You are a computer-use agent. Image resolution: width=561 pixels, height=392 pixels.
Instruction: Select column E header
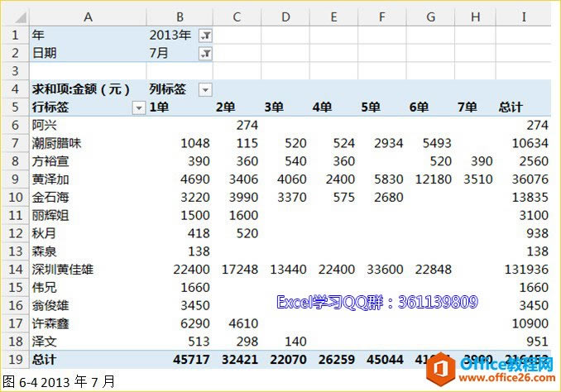point(333,17)
